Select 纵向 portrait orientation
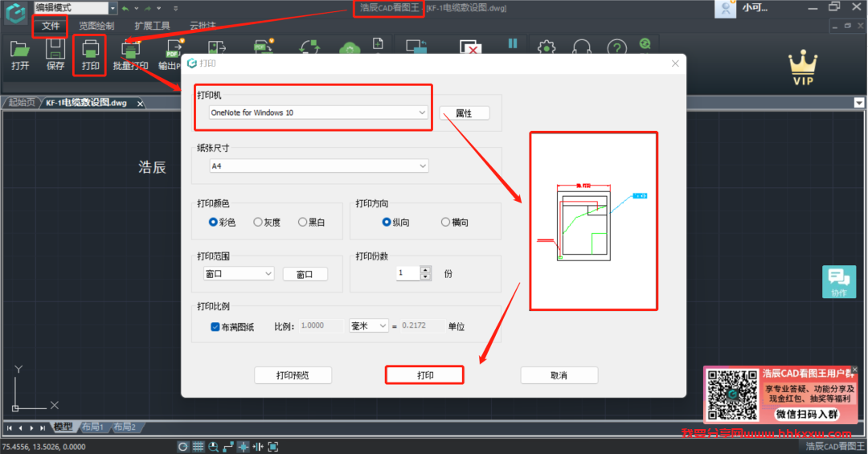This screenshot has height=454, width=868. [387, 222]
